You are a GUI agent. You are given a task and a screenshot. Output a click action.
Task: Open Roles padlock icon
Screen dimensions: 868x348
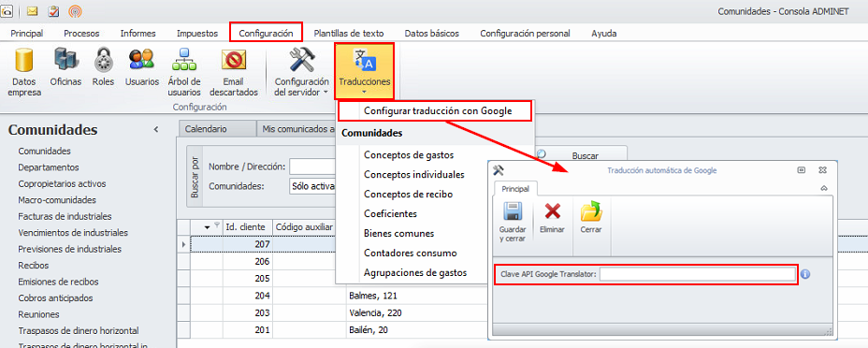(103, 68)
